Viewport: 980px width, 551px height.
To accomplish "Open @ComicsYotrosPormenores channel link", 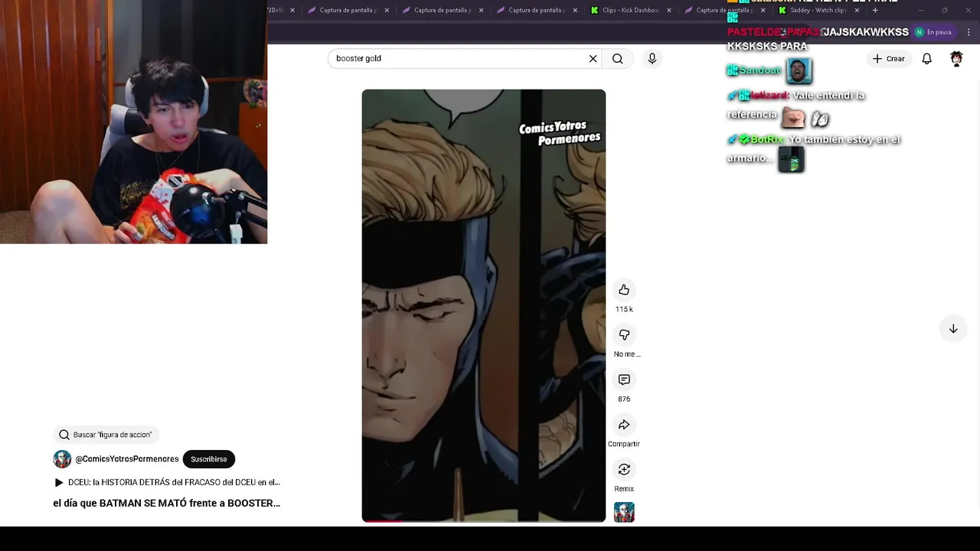I will click(x=127, y=459).
